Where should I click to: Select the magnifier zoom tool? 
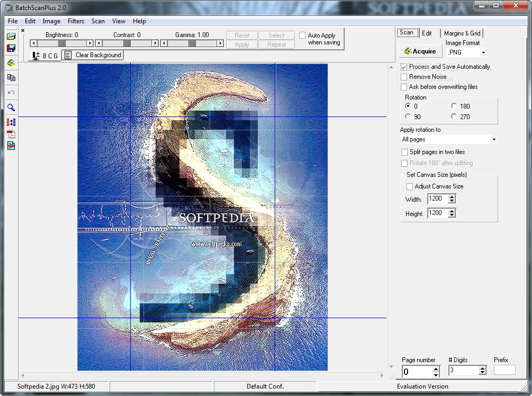[11, 107]
